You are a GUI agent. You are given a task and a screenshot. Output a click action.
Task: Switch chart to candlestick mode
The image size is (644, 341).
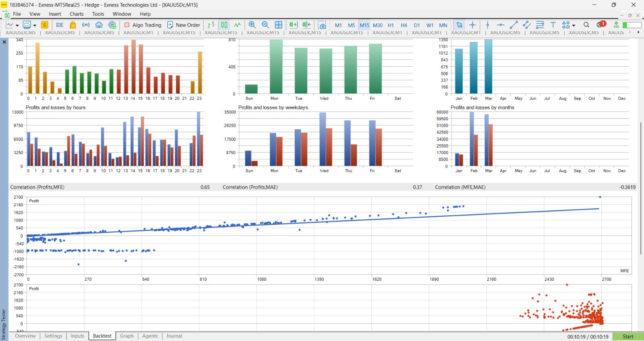224,25
